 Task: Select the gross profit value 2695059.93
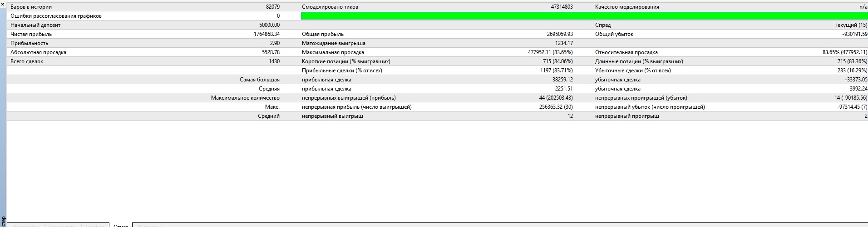point(560,34)
